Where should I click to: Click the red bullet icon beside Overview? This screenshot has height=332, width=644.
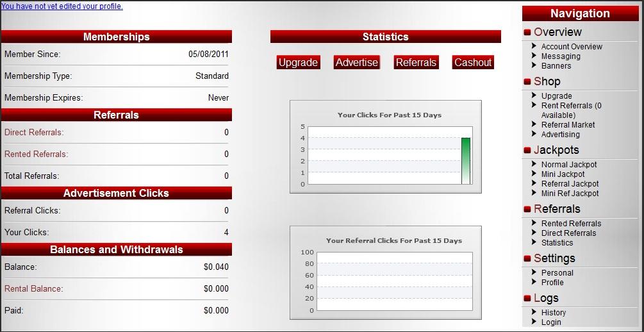point(528,33)
